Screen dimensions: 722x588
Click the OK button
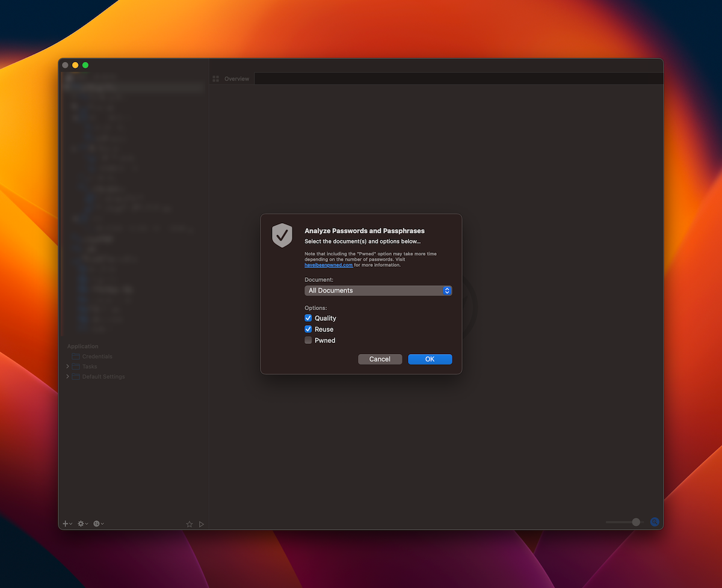(x=430, y=359)
